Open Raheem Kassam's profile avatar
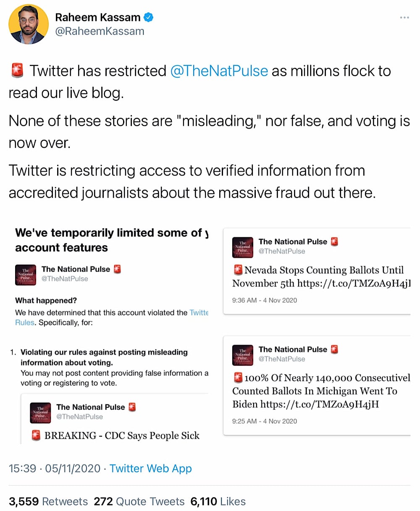The image size is (420, 511). point(29,24)
